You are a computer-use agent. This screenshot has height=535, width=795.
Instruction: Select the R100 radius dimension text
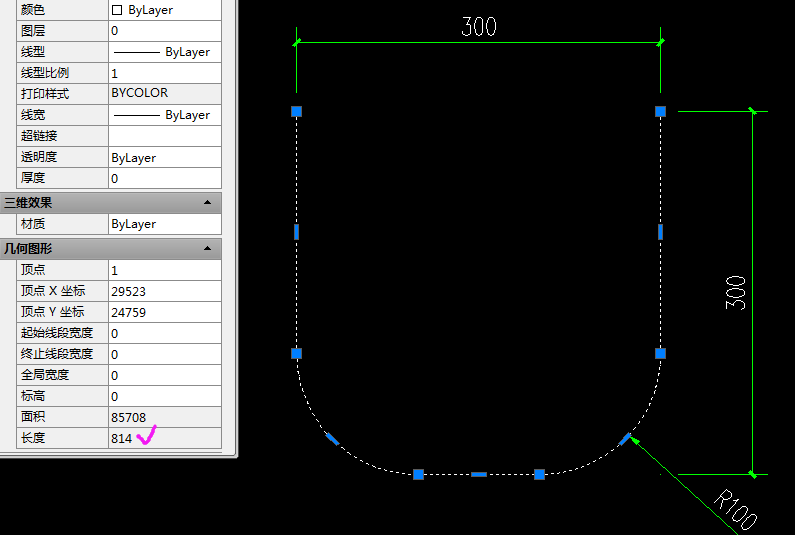click(736, 510)
